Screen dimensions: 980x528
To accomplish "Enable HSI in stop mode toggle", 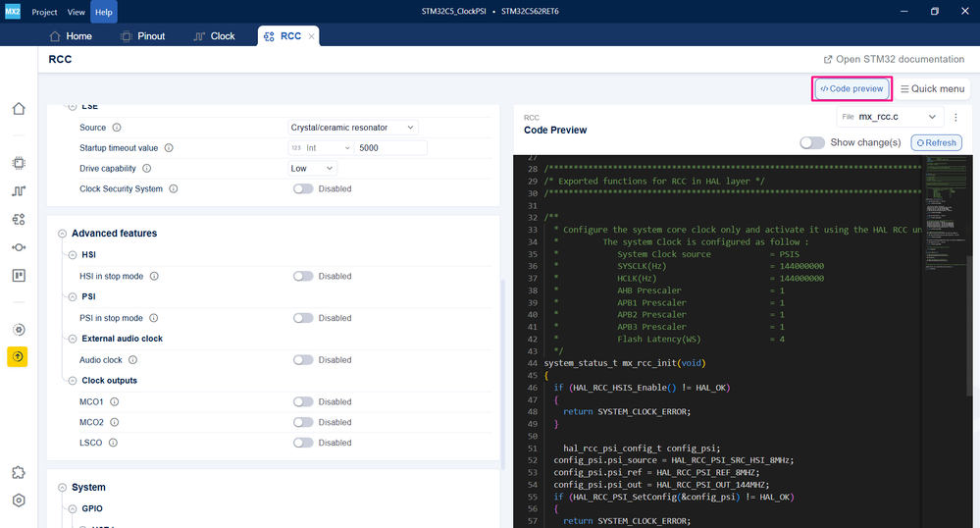I will tap(303, 276).
